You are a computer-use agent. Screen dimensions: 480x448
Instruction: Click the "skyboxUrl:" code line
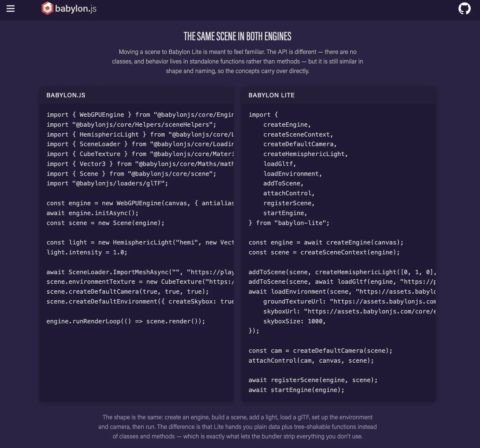point(350,311)
